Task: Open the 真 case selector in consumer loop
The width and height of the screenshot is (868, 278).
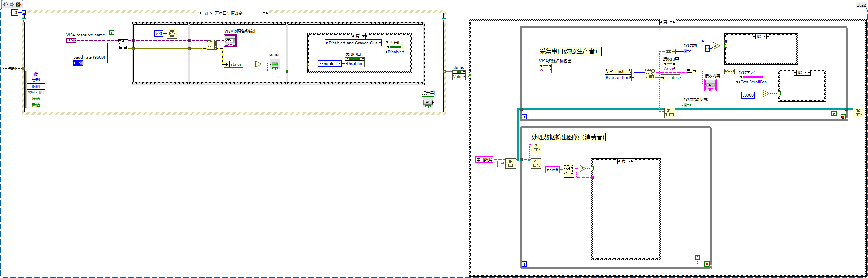Action: point(626,162)
